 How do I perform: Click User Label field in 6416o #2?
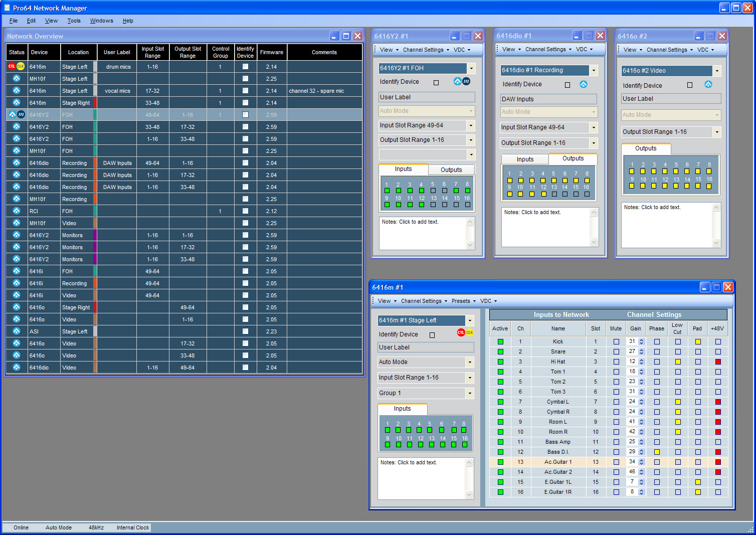coord(671,99)
